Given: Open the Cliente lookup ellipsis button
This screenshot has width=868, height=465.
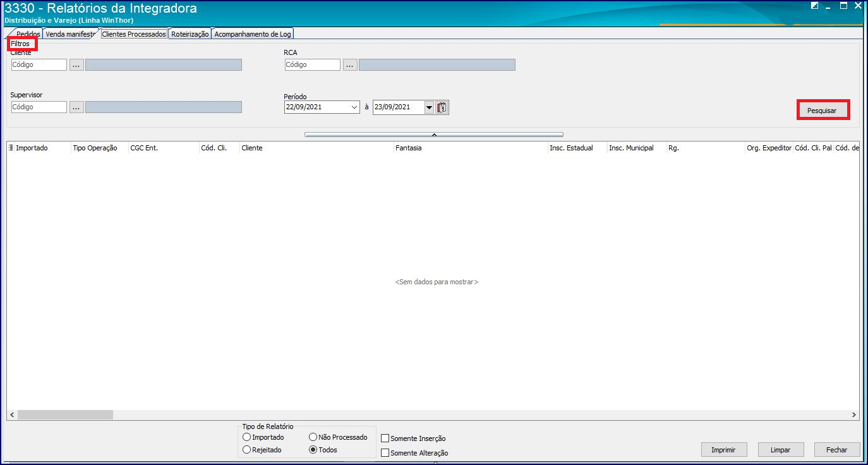Looking at the screenshot, I should tap(76, 64).
